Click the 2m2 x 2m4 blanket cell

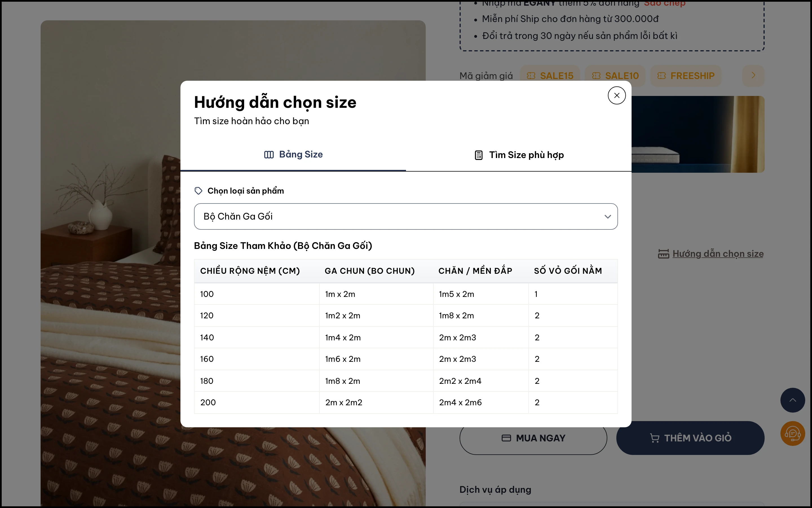point(481,381)
